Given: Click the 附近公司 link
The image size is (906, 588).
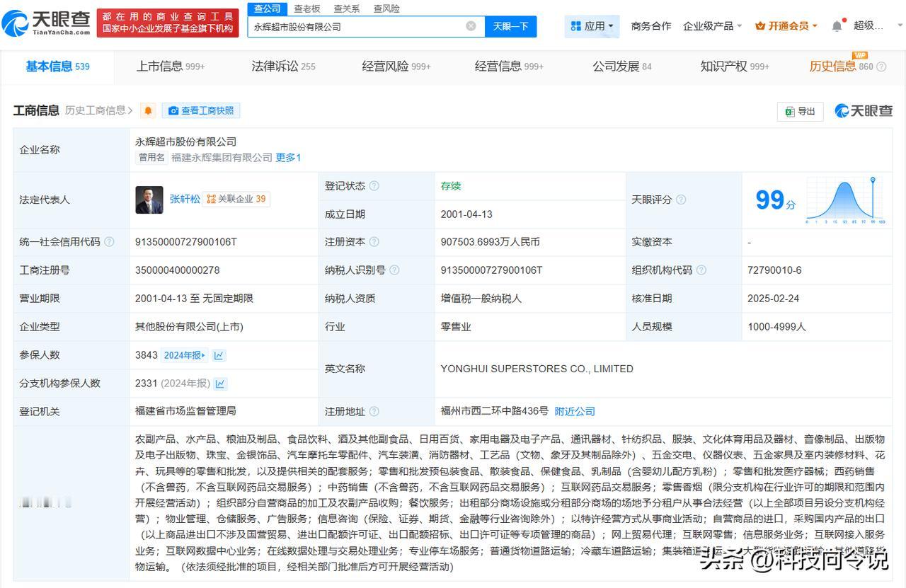Looking at the screenshot, I should 575,411.
